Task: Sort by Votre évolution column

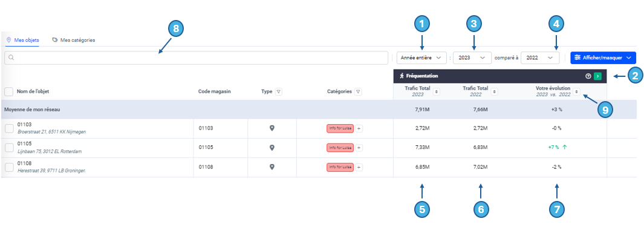Action: pos(577,91)
